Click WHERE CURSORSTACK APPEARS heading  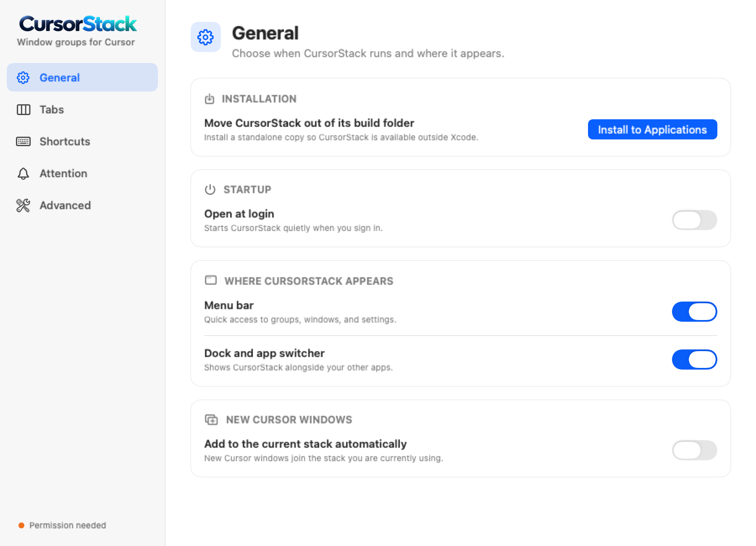(x=309, y=281)
